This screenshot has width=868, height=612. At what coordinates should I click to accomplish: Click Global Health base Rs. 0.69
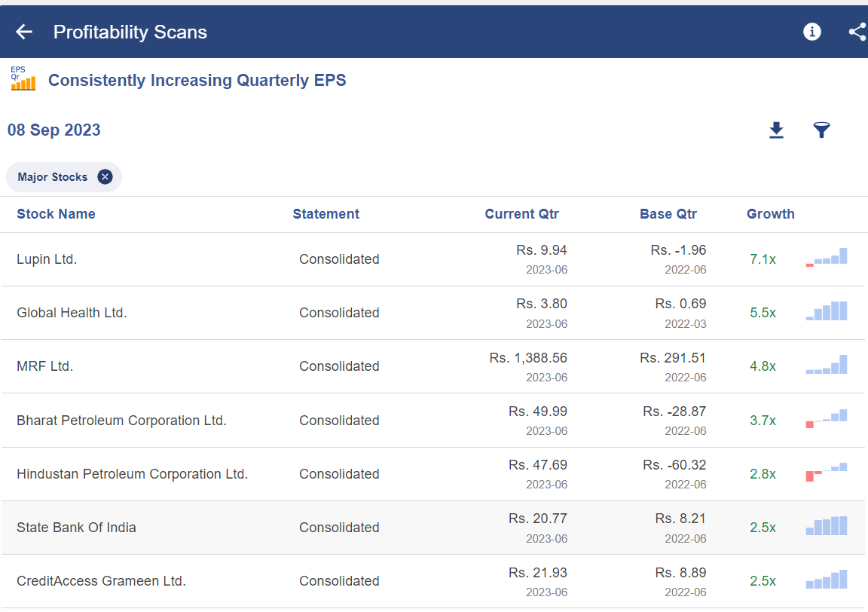point(680,304)
